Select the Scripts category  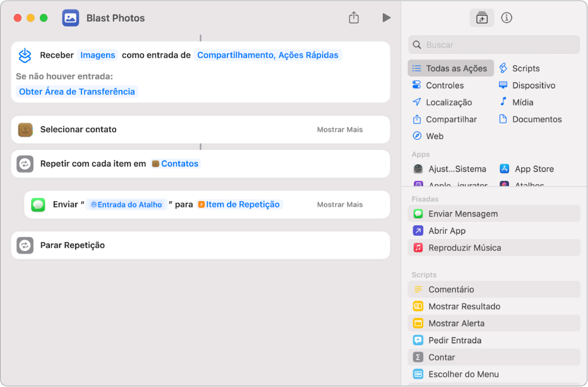(525, 68)
